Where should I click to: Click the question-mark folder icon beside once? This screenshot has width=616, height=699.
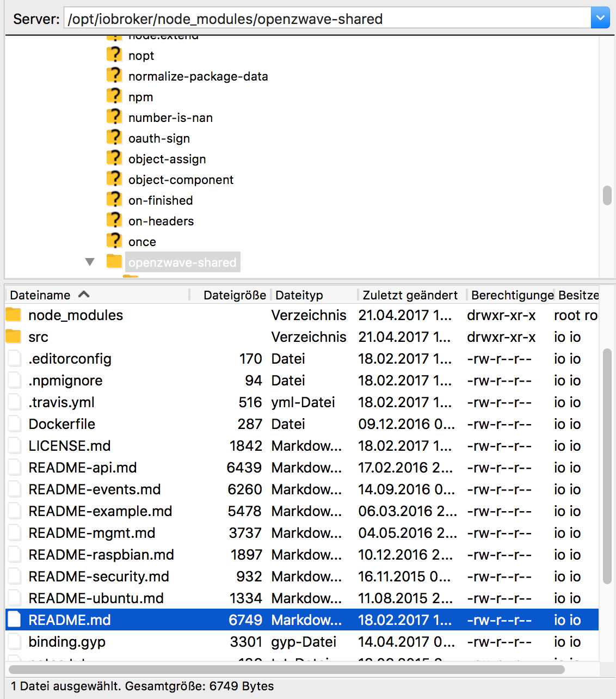[x=114, y=241]
